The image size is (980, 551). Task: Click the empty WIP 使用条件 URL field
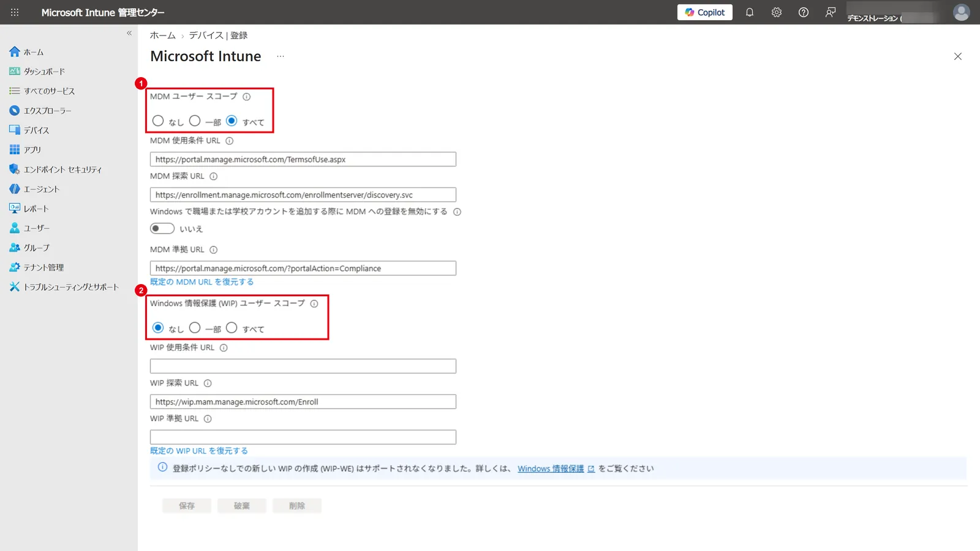[303, 366]
